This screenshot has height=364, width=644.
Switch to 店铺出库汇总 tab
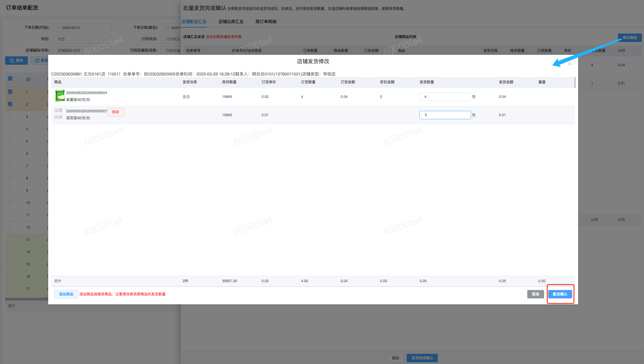click(x=231, y=22)
